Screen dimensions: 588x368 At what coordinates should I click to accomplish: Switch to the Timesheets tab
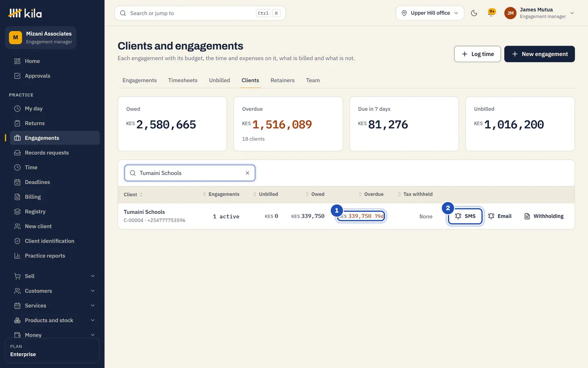[183, 80]
